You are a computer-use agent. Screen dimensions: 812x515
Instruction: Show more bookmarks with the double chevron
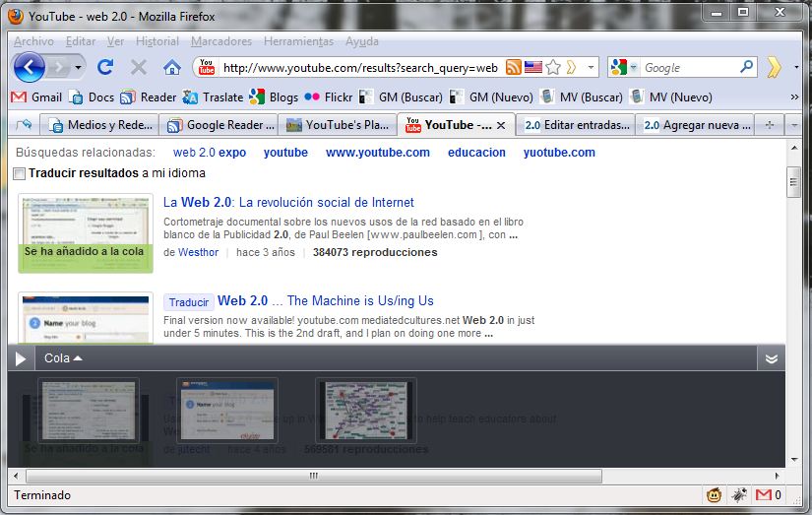pyautogui.click(x=794, y=97)
